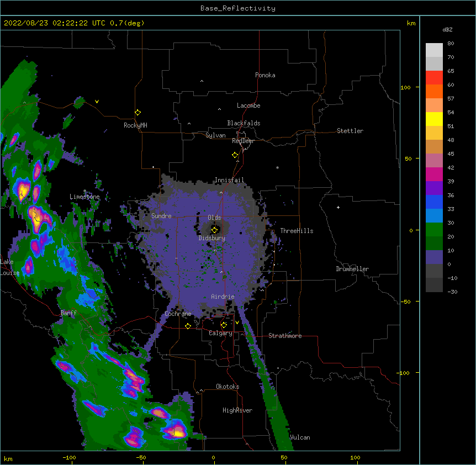Image resolution: width=476 pixels, height=465 pixels.
Task: Click the Sundre town label
Action: [161, 216]
